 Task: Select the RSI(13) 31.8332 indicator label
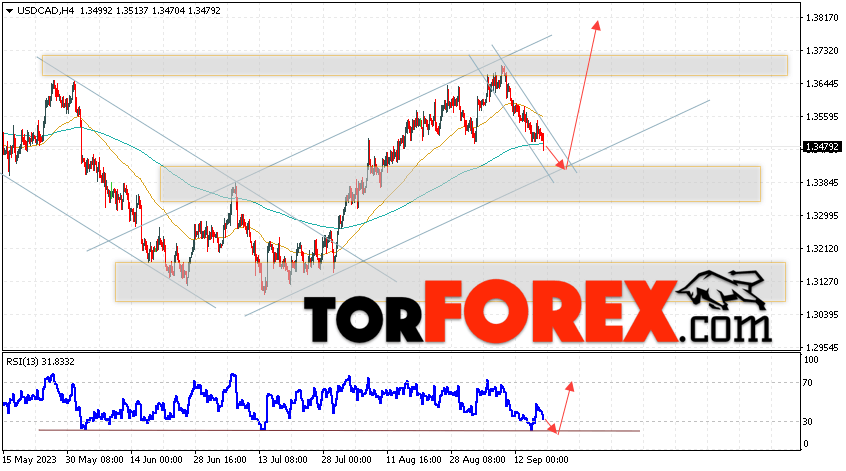(40, 362)
